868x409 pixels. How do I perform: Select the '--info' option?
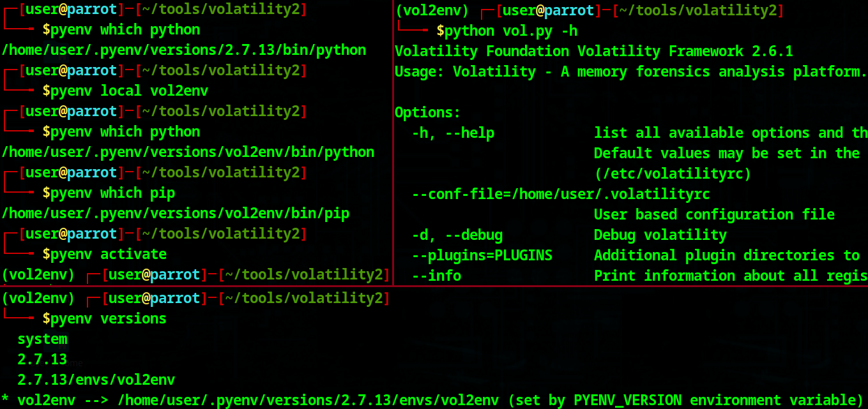(437, 276)
